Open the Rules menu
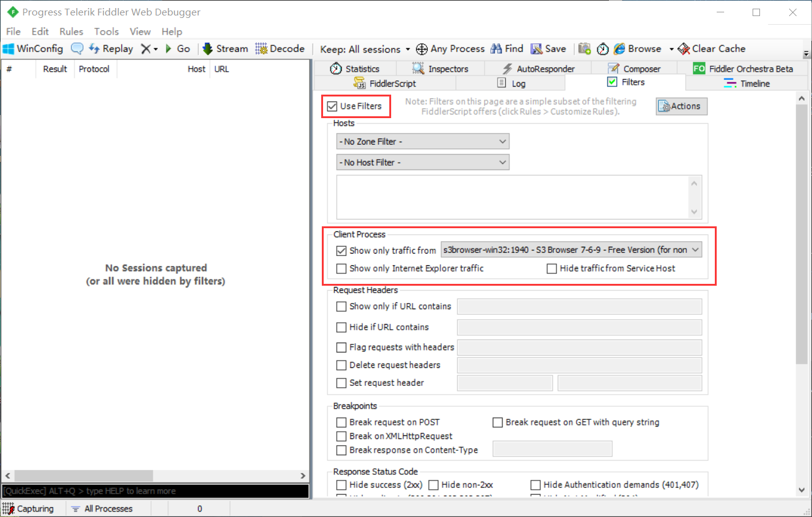812x517 pixels. (71, 32)
